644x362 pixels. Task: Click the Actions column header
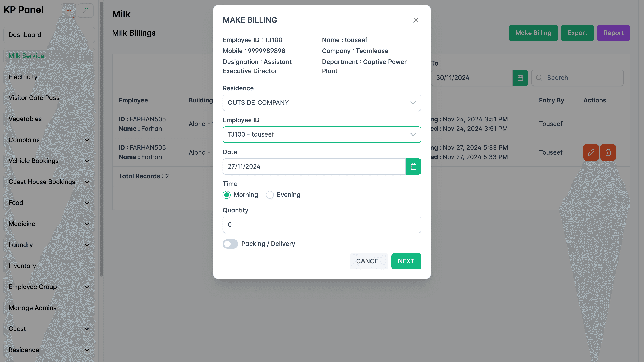pos(595,100)
